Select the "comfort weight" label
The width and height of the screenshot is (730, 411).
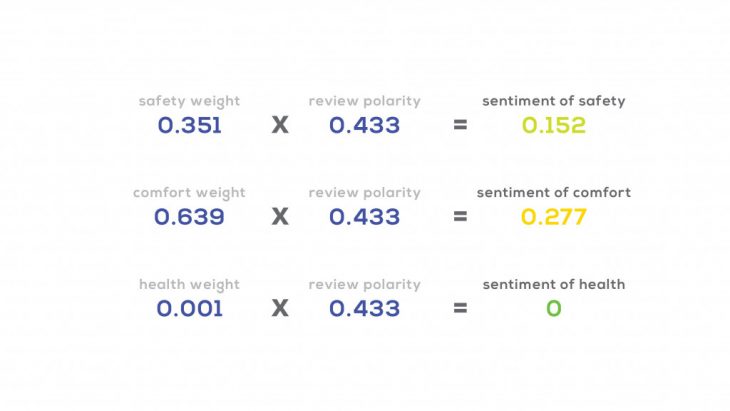[x=189, y=193]
